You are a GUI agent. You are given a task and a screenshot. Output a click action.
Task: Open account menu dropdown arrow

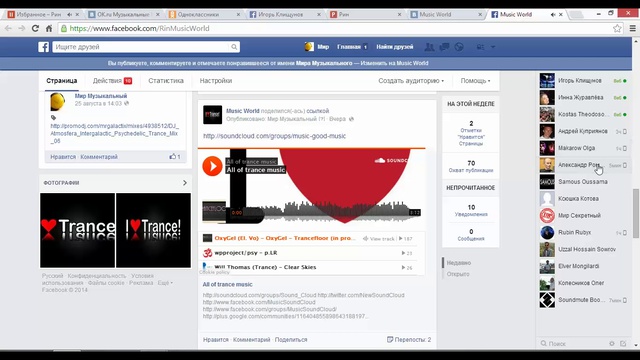click(x=493, y=47)
